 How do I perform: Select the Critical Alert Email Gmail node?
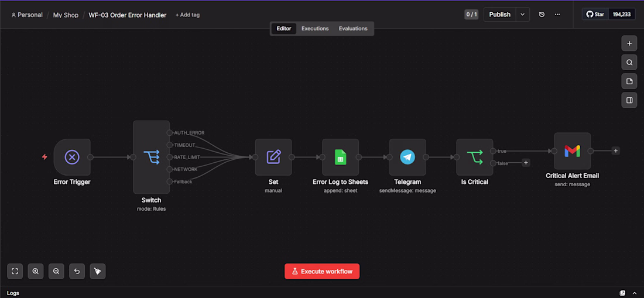pos(572,151)
